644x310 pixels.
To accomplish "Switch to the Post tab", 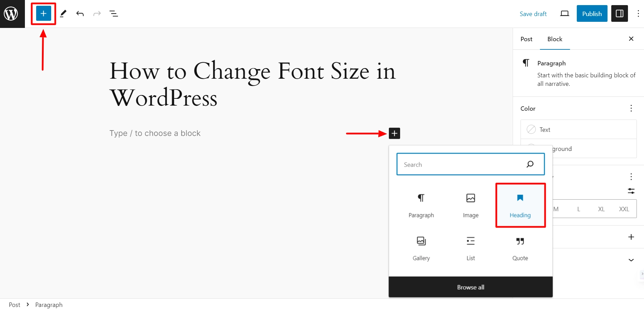I will [x=526, y=39].
